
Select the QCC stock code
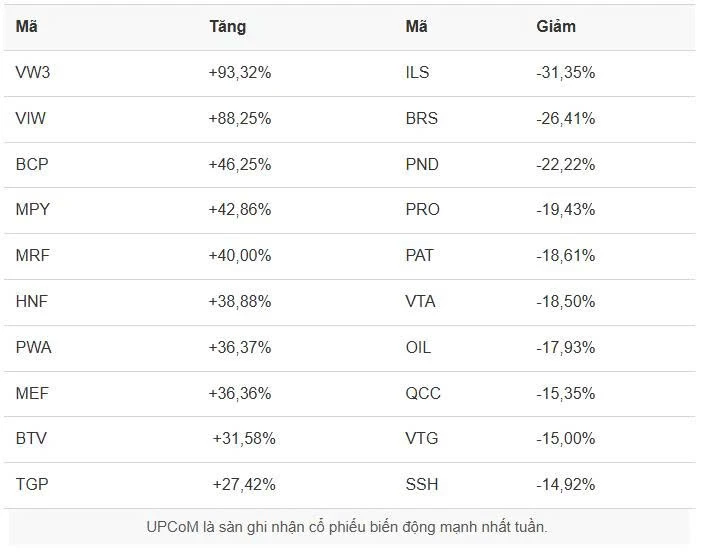(x=423, y=393)
